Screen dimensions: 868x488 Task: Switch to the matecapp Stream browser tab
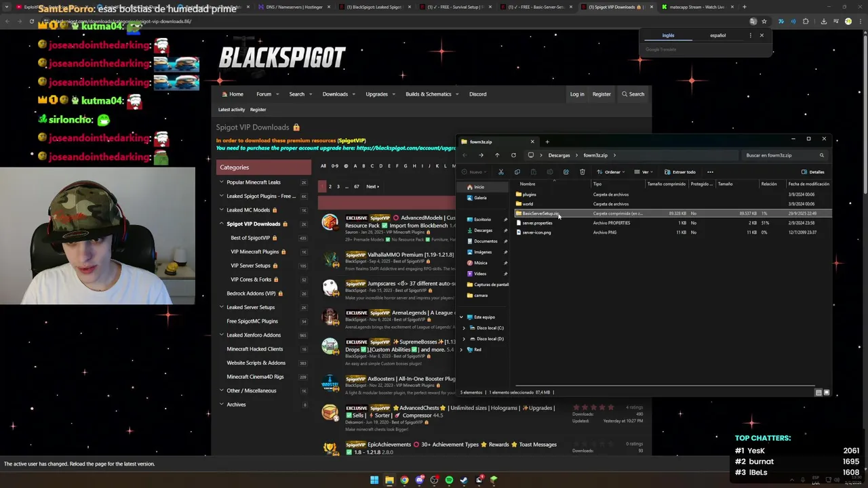(696, 7)
